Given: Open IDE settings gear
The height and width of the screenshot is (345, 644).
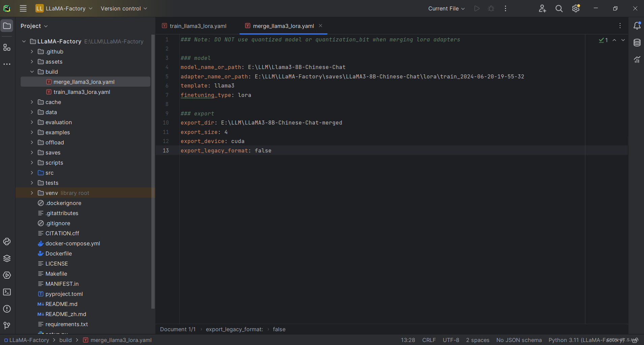Looking at the screenshot, I should pos(576,8).
